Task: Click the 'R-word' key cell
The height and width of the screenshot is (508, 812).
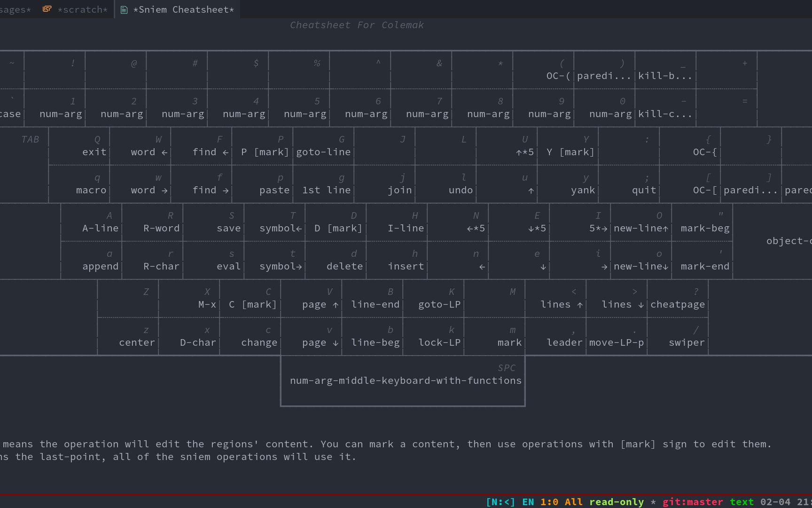Action: point(153,222)
